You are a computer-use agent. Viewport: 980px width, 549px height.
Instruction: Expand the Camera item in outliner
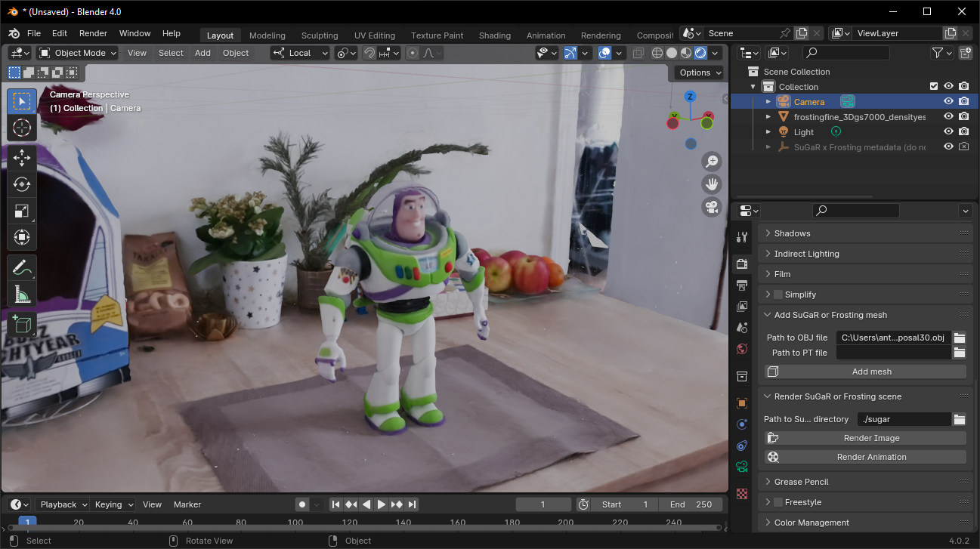point(768,101)
